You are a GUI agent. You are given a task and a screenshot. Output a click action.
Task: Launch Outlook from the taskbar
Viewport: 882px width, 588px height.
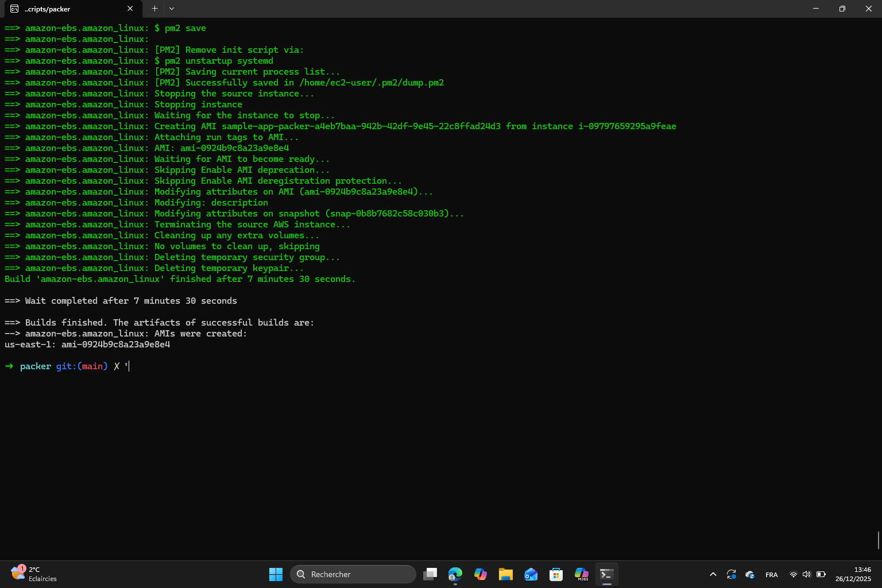[531, 574]
